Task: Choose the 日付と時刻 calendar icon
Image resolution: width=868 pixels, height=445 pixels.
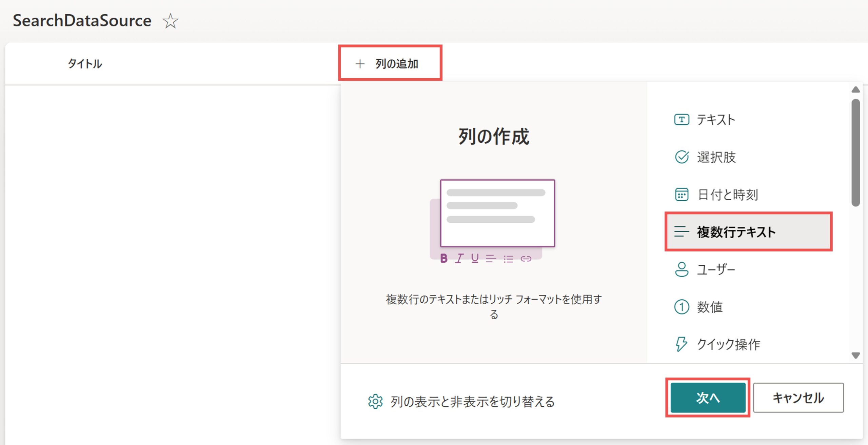Action: click(x=682, y=195)
